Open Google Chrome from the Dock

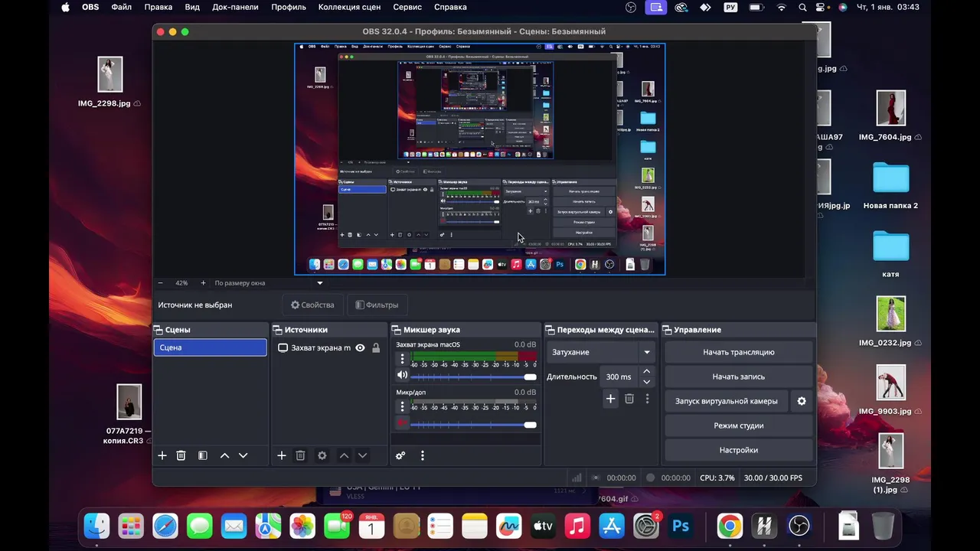730,527
